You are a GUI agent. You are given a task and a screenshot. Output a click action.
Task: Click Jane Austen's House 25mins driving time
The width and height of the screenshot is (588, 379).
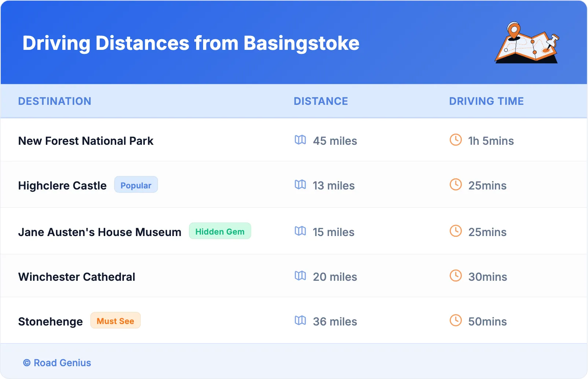coord(488,232)
